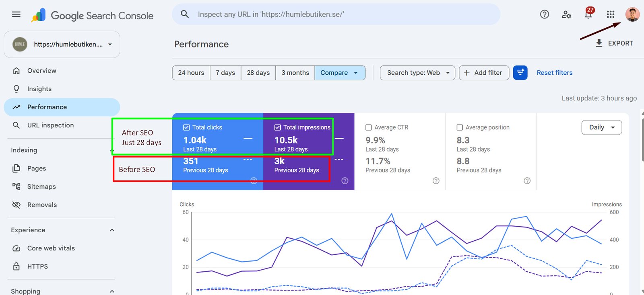Toggle the Total clicks checkbox
644x295 pixels.
click(186, 127)
